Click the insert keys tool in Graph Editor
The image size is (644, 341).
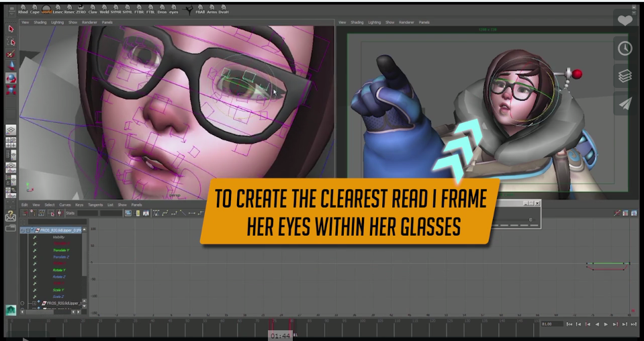33,213
